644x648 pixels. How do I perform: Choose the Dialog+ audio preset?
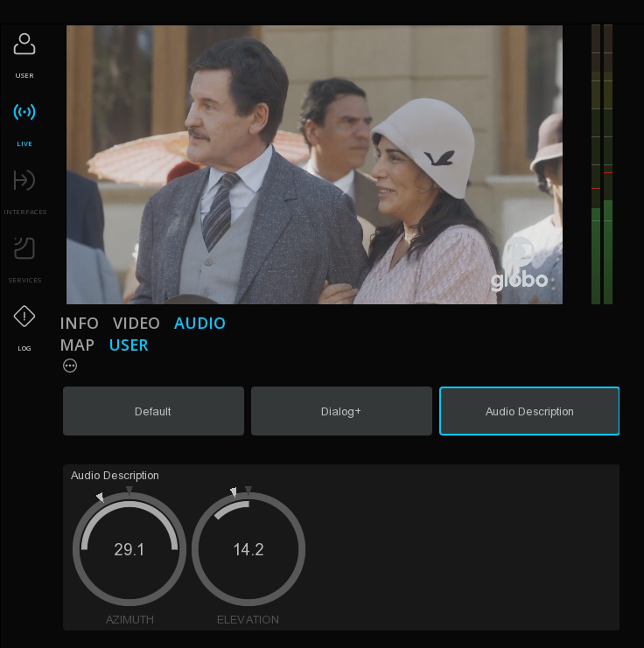click(x=341, y=411)
